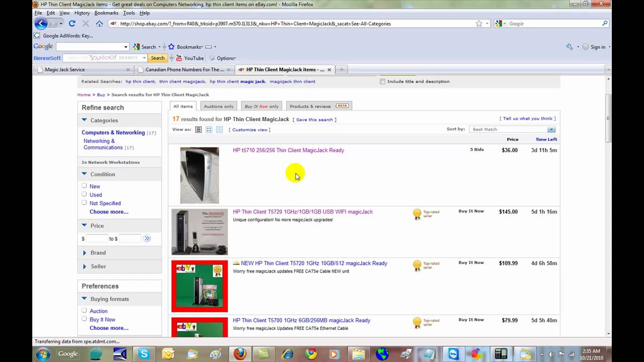Open the Computers & Networking category link
The width and height of the screenshot is (644, 362).
pyautogui.click(x=113, y=133)
